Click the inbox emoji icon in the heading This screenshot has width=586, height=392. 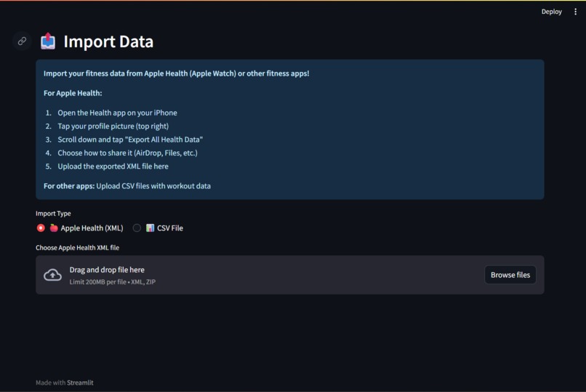pos(48,41)
